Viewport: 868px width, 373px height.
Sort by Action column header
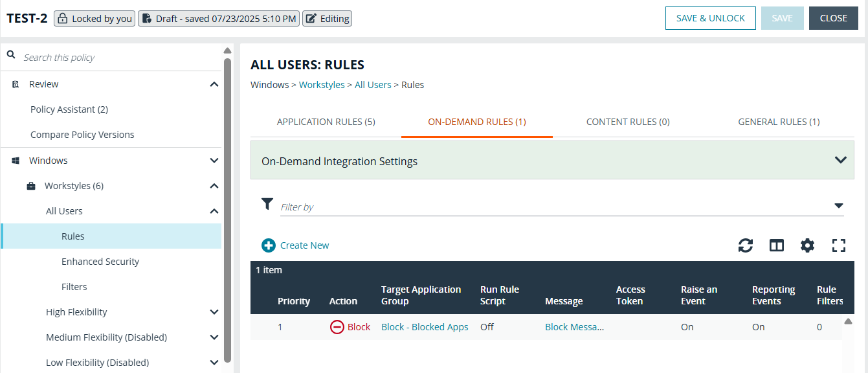coord(343,301)
